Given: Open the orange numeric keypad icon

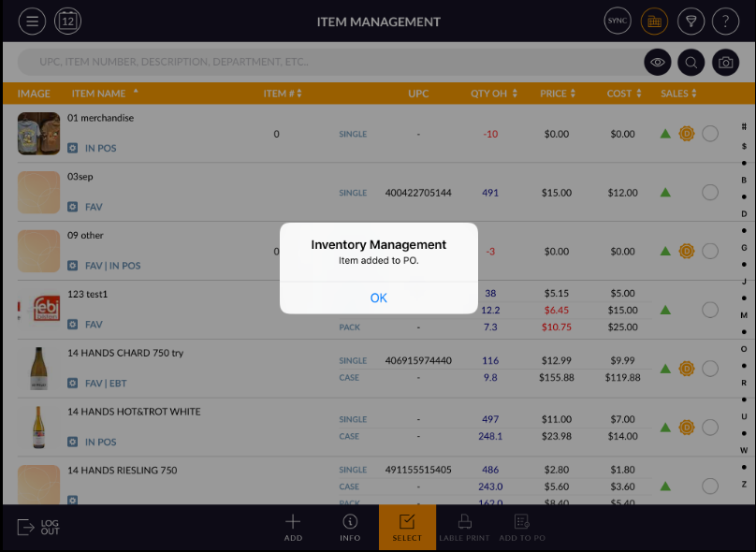Looking at the screenshot, I should pos(654,21).
